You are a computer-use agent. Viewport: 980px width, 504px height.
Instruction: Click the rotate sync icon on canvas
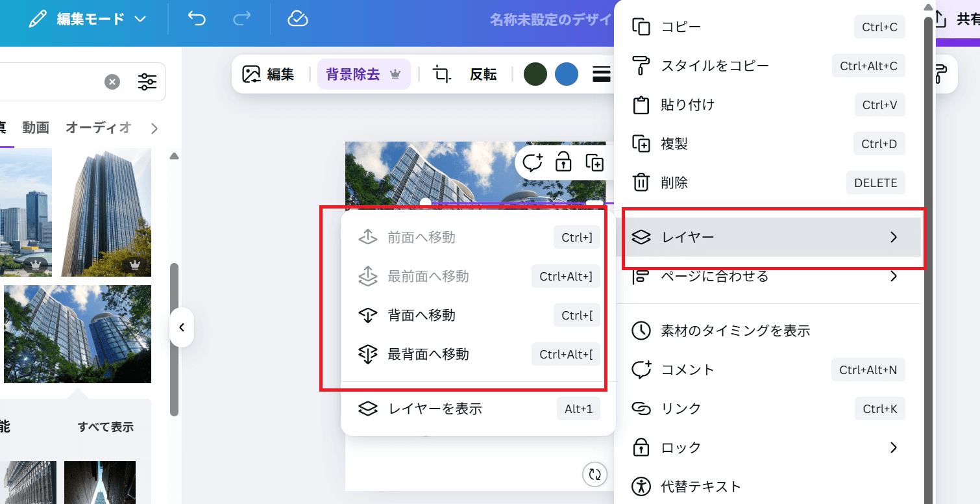tap(594, 474)
